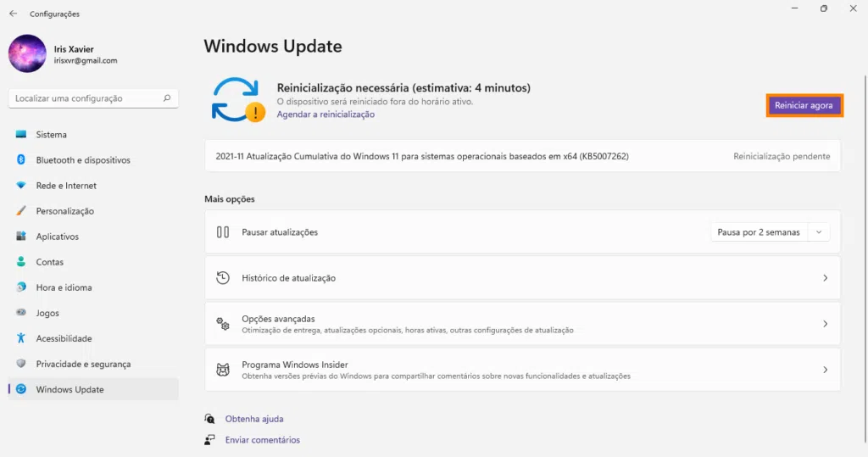Click the Iris Xavier profile picture
Image resolution: width=868 pixels, height=457 pixels.
coord(27,53)
